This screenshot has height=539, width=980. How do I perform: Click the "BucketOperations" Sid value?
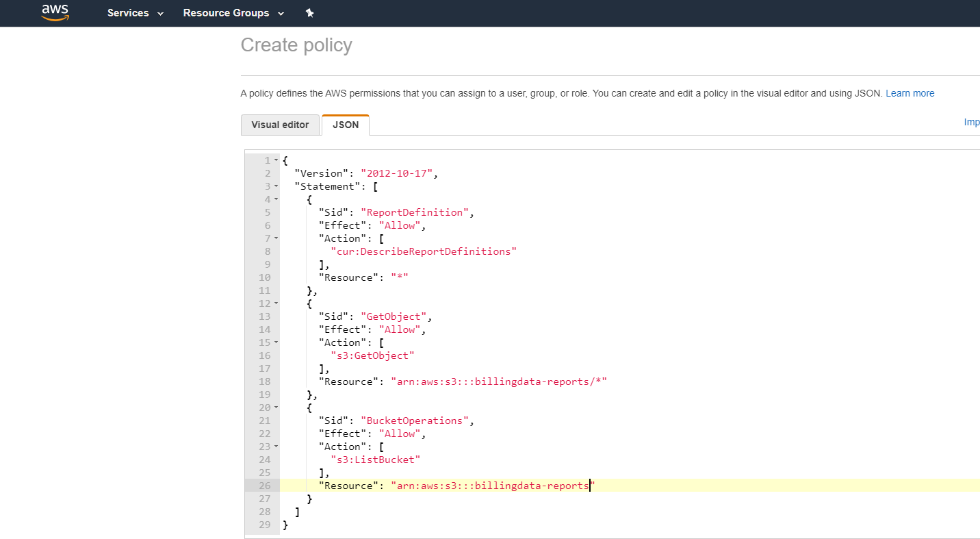coord(414,421)
